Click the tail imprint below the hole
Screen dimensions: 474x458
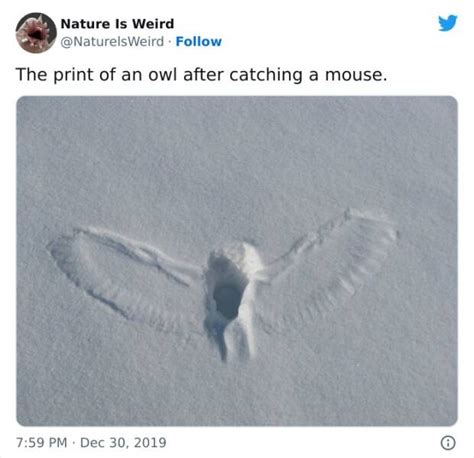[x=233, y=342]
